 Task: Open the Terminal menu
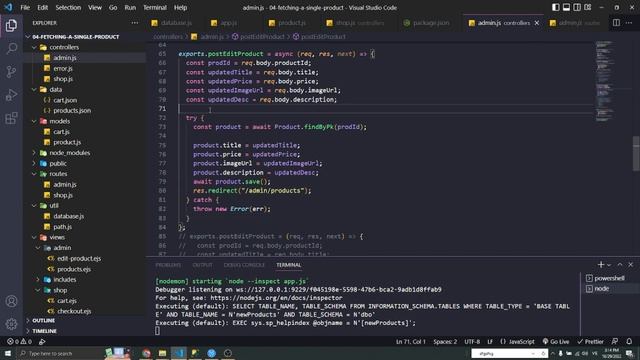155,7
